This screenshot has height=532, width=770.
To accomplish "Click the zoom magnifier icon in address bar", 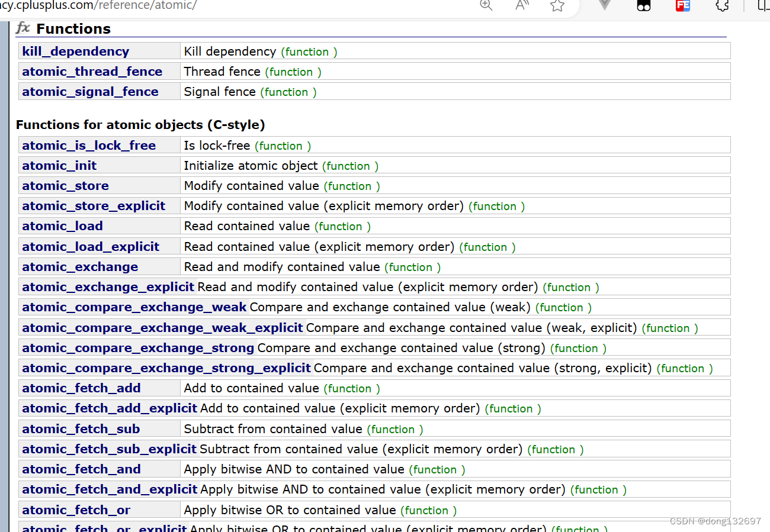I will click(486, 5).
